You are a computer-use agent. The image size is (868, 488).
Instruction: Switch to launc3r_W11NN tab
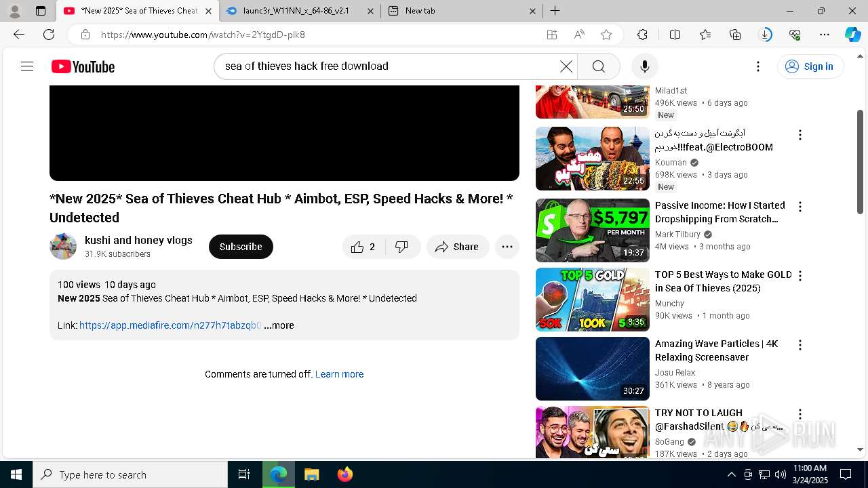tap(296, 11)
